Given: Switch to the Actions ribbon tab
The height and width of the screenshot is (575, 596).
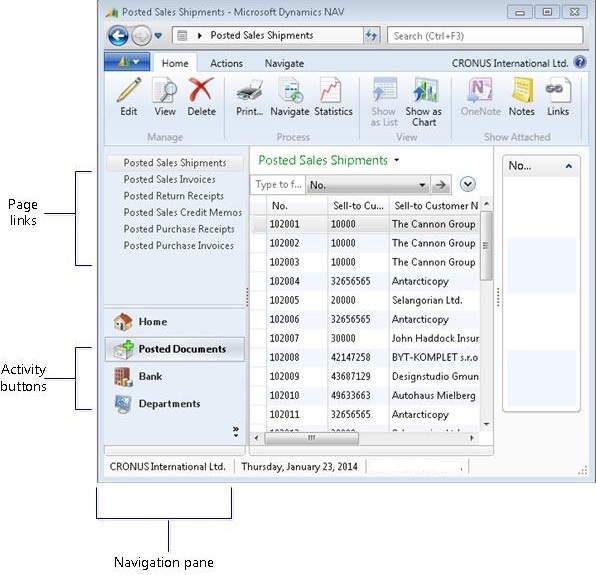Looking at the screenshot, I should coord(226,63).
